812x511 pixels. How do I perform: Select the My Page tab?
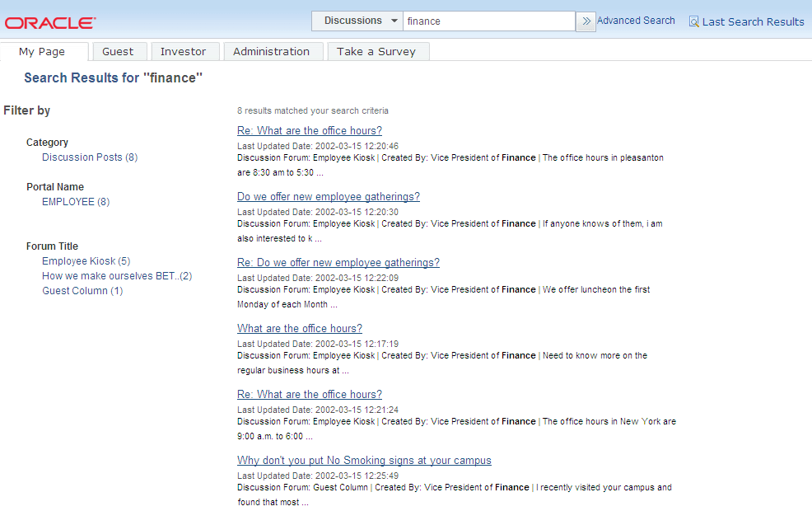click(x=44, y=50)
